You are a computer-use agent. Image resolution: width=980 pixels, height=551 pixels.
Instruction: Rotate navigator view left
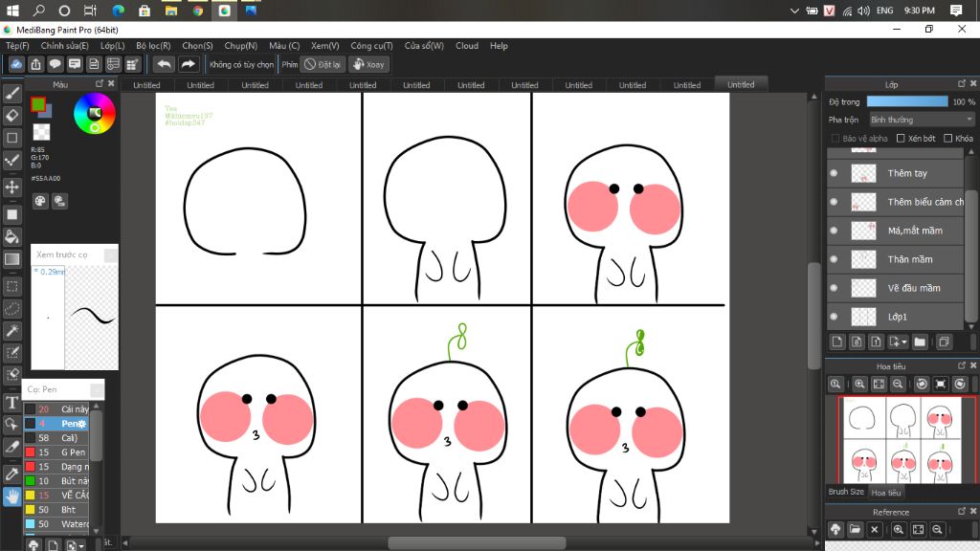(922, 385)
